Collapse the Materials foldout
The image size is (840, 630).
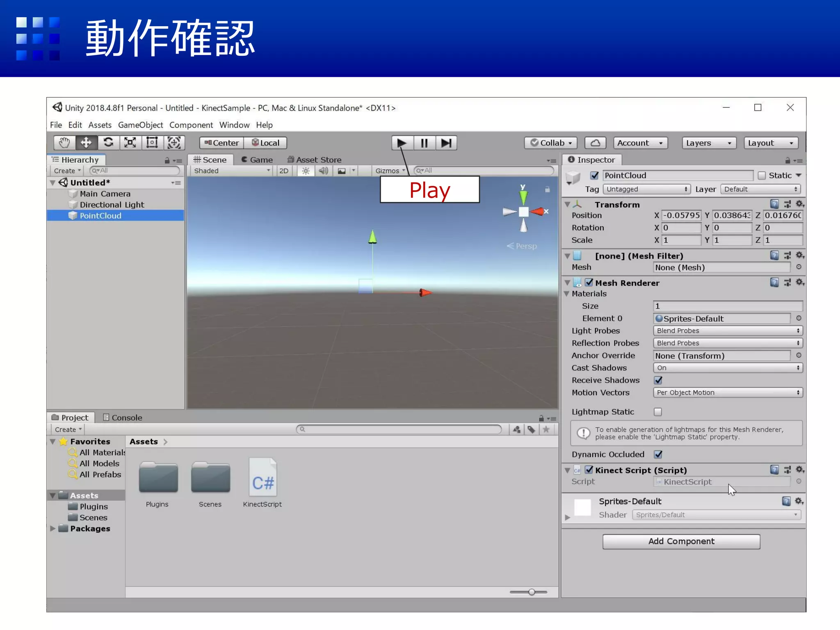click(x=567, y=294)
